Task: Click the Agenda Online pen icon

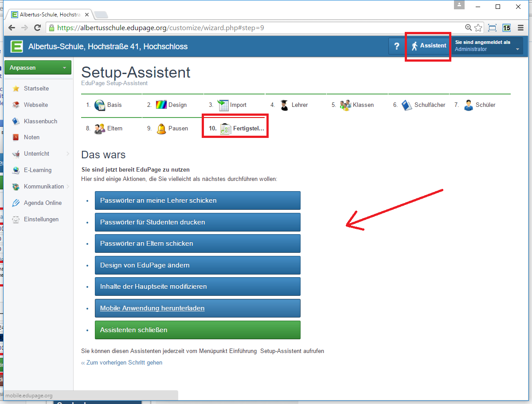Action: pyautogui.click(x=16, y=203)
